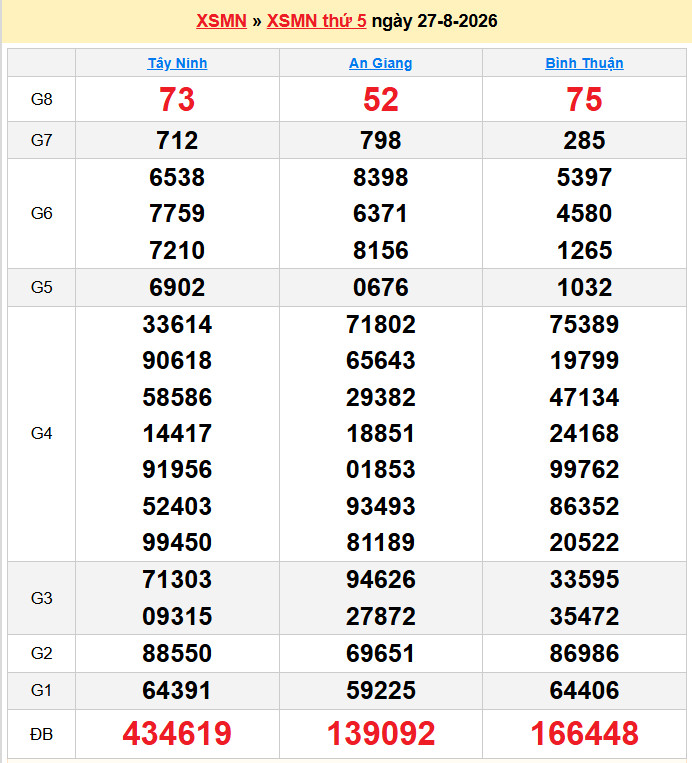Click Tây Ninh G1 number 64391

[x=177, y=690]
